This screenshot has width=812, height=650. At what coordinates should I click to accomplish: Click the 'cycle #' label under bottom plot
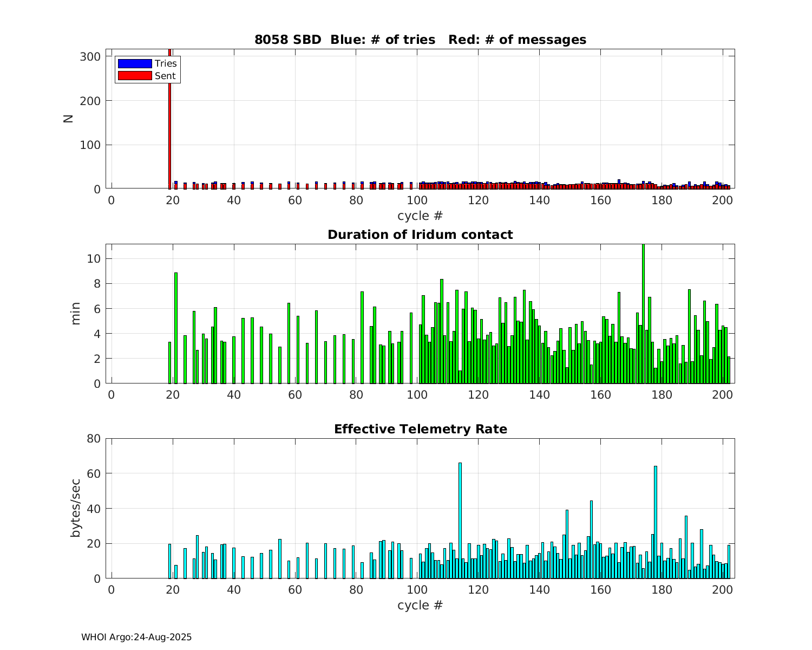pyautogui.click(x=420, y=605)
